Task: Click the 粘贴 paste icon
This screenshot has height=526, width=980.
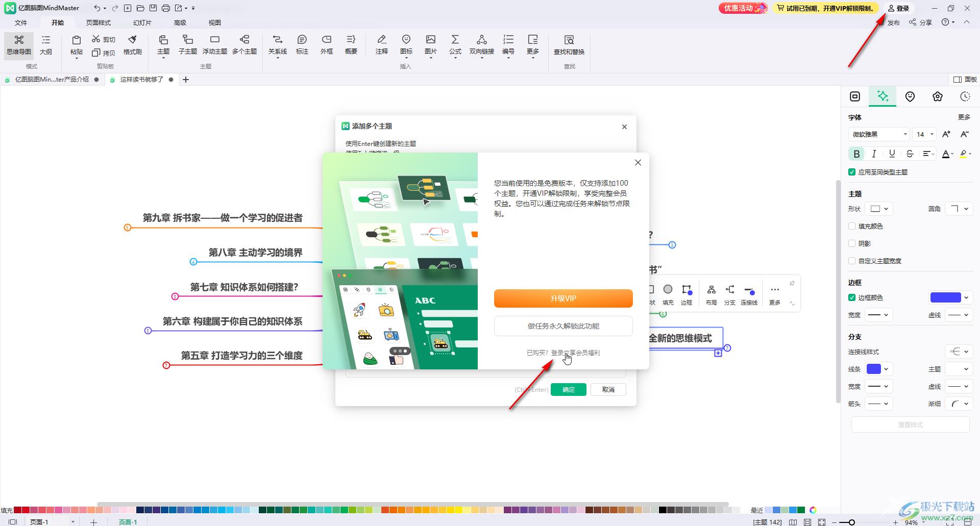Action: tap(77, 45)
